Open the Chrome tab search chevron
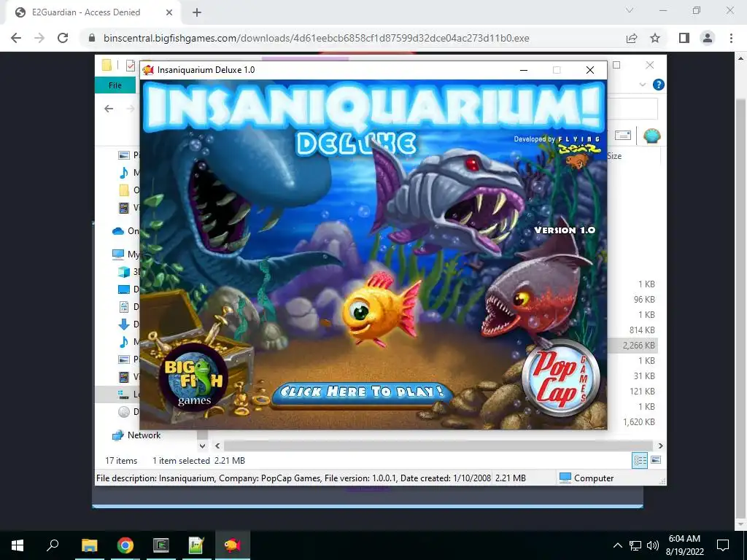747x560 pixels. [630, 10]
